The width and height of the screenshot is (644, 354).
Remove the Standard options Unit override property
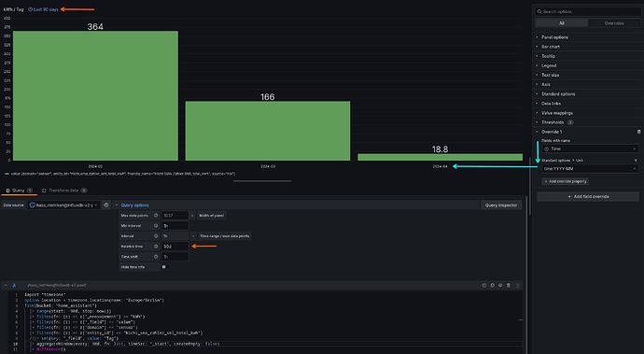pos(636,161)
